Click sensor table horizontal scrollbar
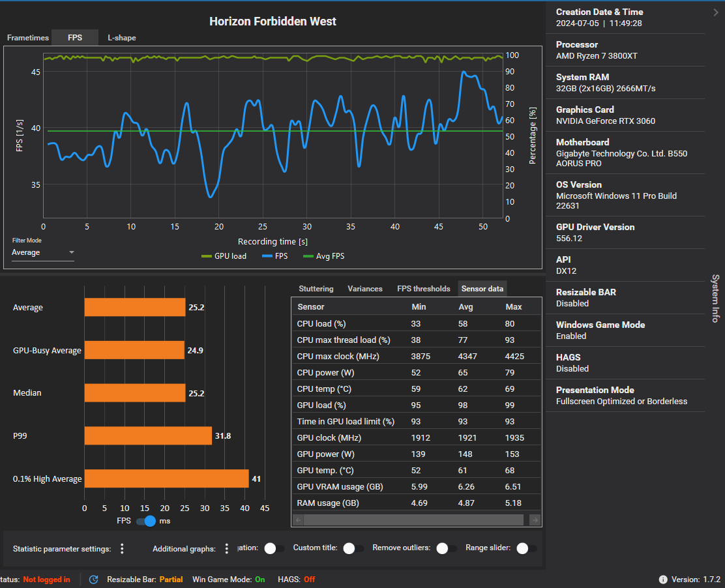Screen dimensions: 725x588 click(414, 520)
